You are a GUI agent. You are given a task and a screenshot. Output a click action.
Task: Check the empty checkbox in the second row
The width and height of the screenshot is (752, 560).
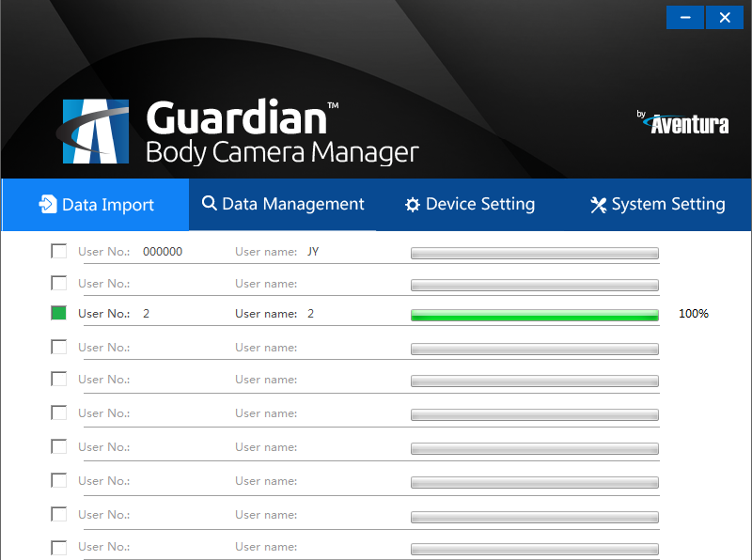click(x=58, y=282)
